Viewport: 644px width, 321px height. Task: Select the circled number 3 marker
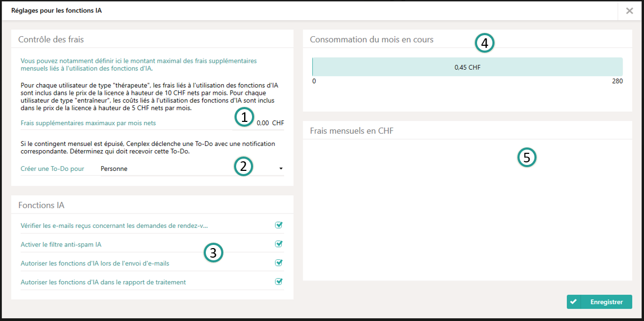click(213, 253)
